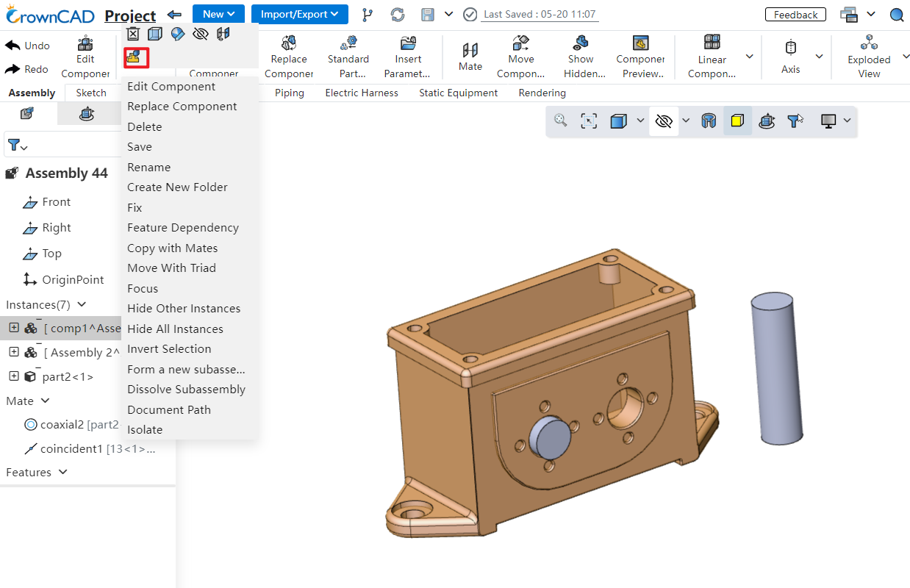Viewport: 910px width, 588px height.
Task: Click the mirror view icon in popup toolbar
Action: click(x=223, y=33)
